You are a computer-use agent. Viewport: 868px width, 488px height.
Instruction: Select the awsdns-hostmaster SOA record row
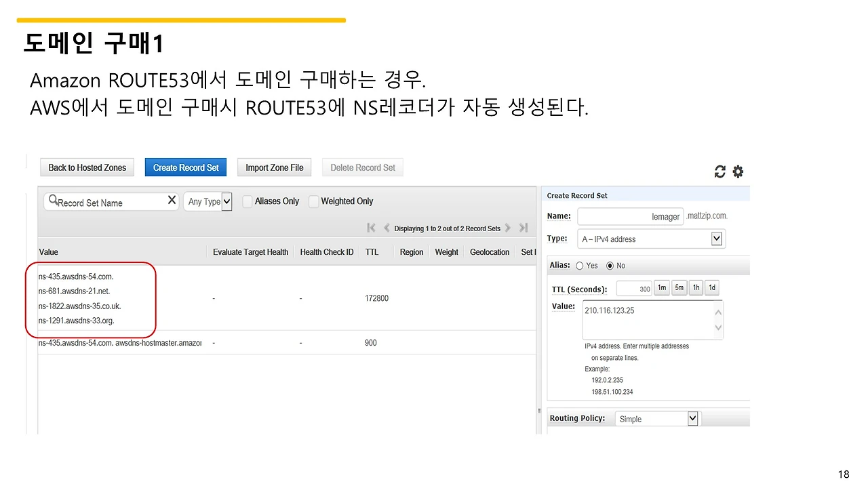(x=288, y=343)
